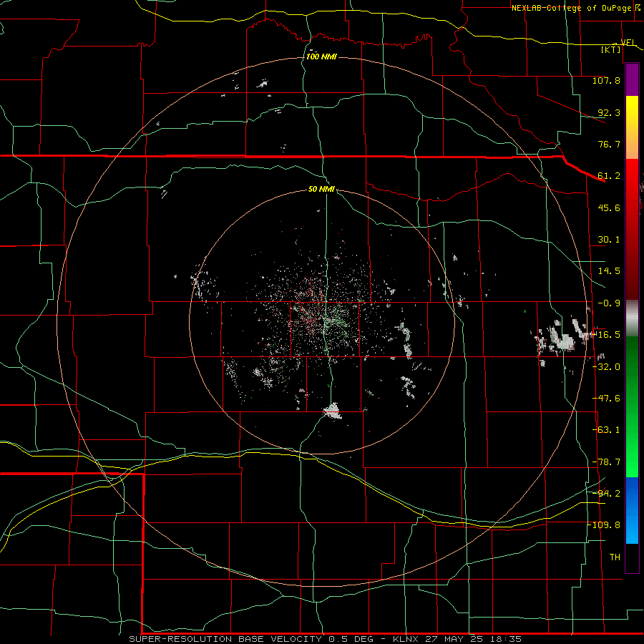The height and width of the screenshot is (644, 644).
Task: Click the 92.3 velocity scale value
Action: click(609, 112)
